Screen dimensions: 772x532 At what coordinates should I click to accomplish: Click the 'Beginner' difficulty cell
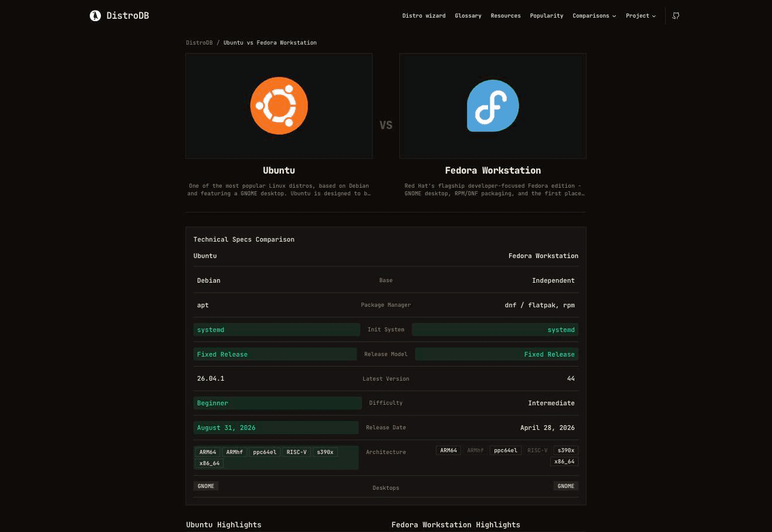[x=277, y=403]
